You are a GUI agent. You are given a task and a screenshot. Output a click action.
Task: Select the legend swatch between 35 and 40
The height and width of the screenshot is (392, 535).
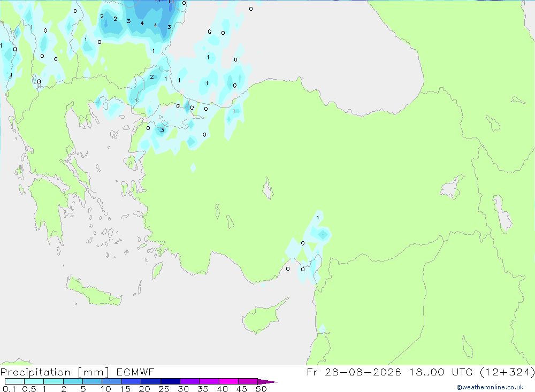pos(209,381)
